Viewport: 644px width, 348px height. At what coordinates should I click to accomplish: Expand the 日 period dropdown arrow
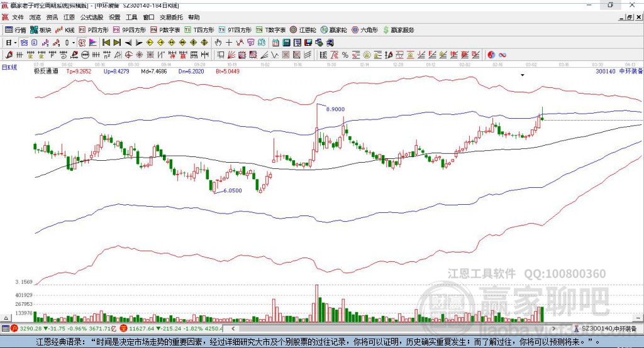pyautogui.click(x=16, y=43)
